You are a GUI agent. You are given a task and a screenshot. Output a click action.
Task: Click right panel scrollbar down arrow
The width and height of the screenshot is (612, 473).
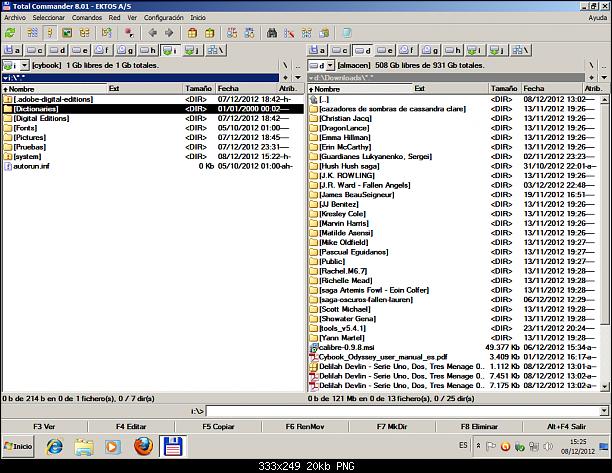click(604, 386)
